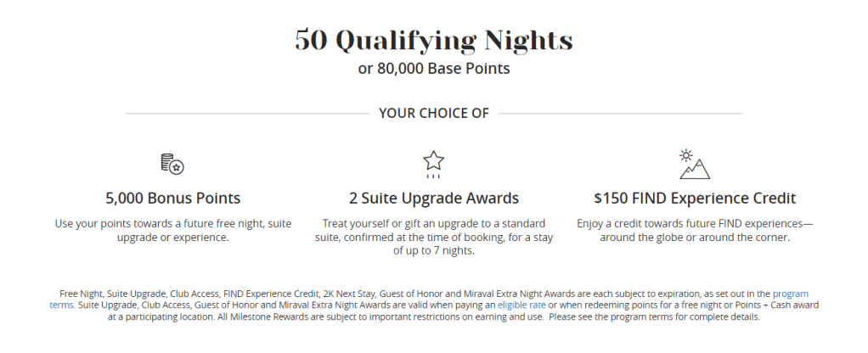Click the star icon above Suite Upgrade Awards
868x353 pixels.
click(434, 163)
